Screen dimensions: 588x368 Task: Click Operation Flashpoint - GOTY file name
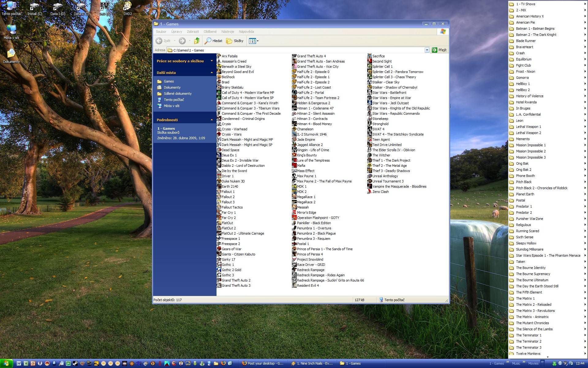click(x=318, y=218)
